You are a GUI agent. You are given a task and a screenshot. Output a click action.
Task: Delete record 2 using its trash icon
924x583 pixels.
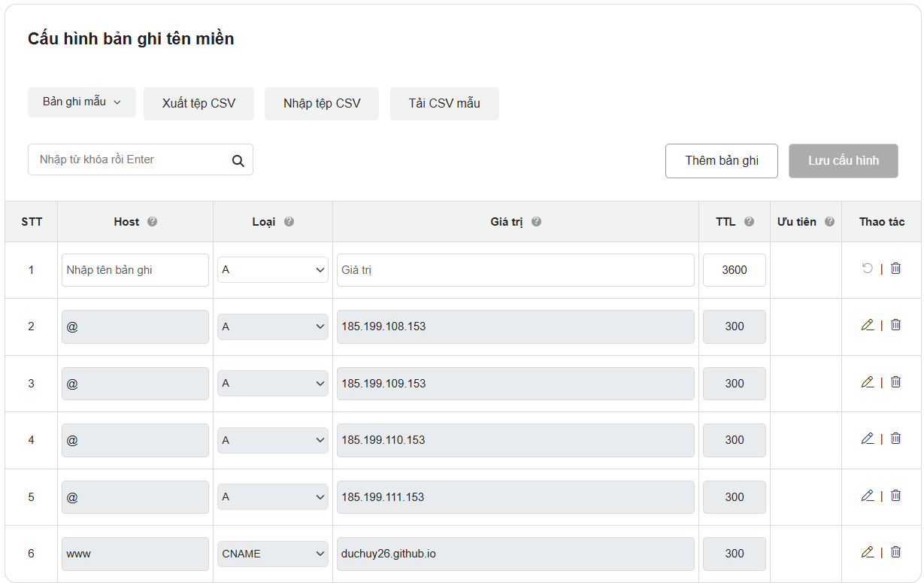[895, 324]
